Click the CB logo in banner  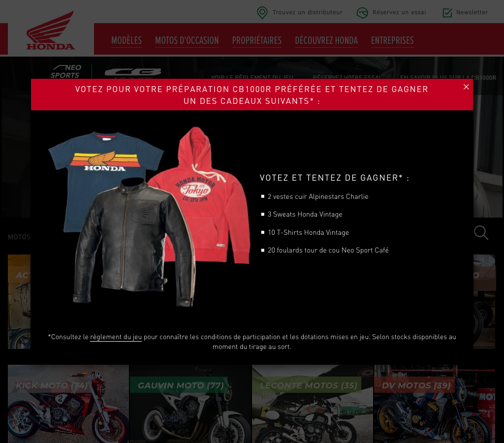(133, 72)
